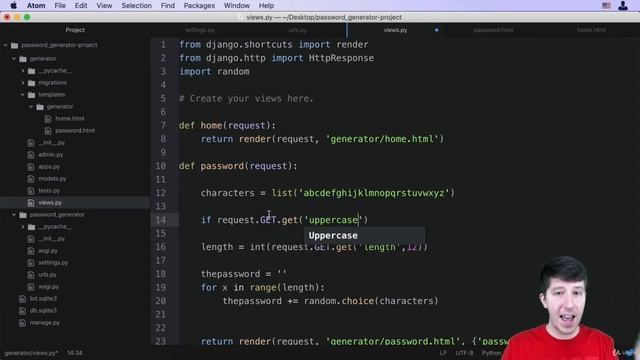
Task: Collapse the top-level generator folder chevron
Action: click(x=14, y=59)
